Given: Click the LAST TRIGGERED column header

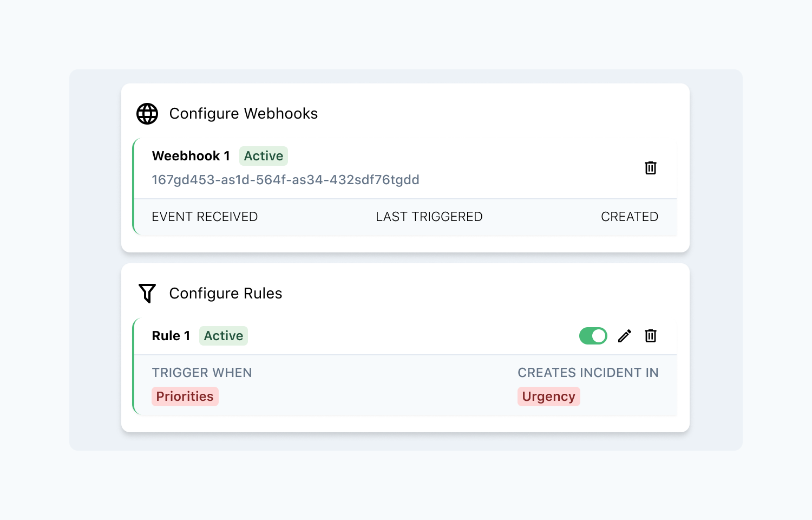Looking at the screenshot, I should (x=429, y=217).
